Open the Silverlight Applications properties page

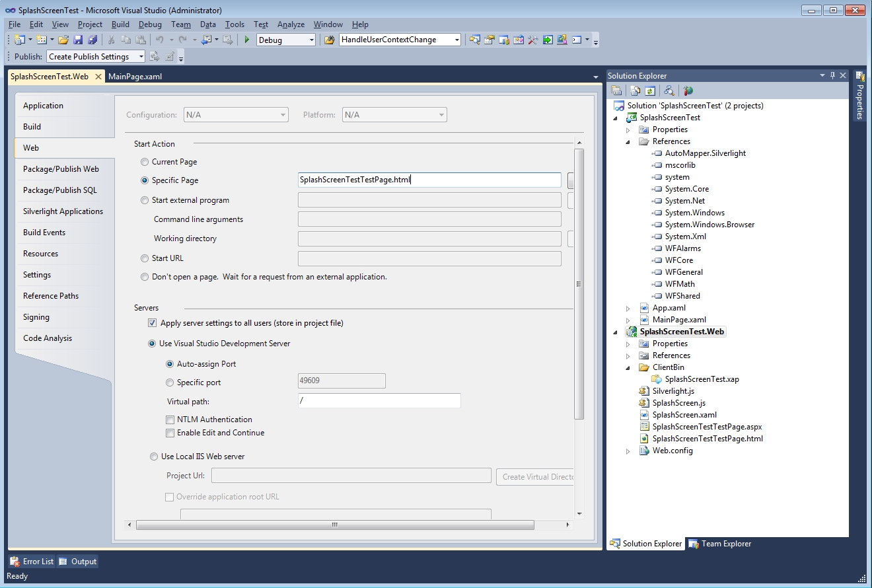[63, 211]
